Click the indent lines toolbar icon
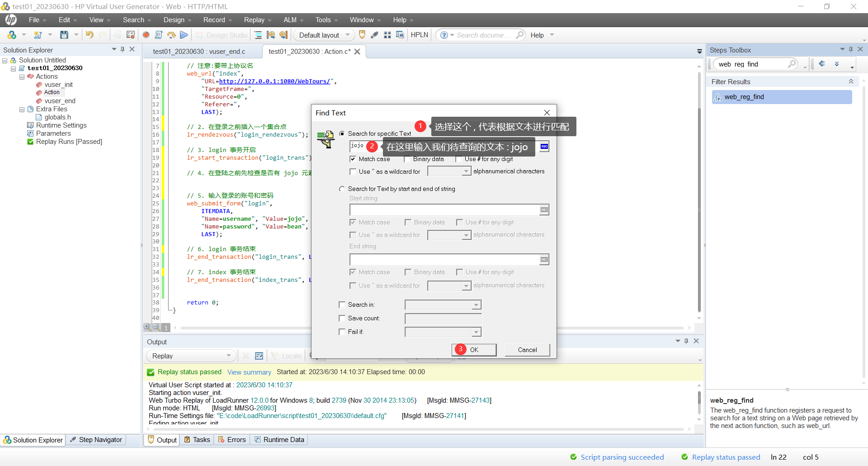The width and height of the screenshot is (868, 466). 258,35
